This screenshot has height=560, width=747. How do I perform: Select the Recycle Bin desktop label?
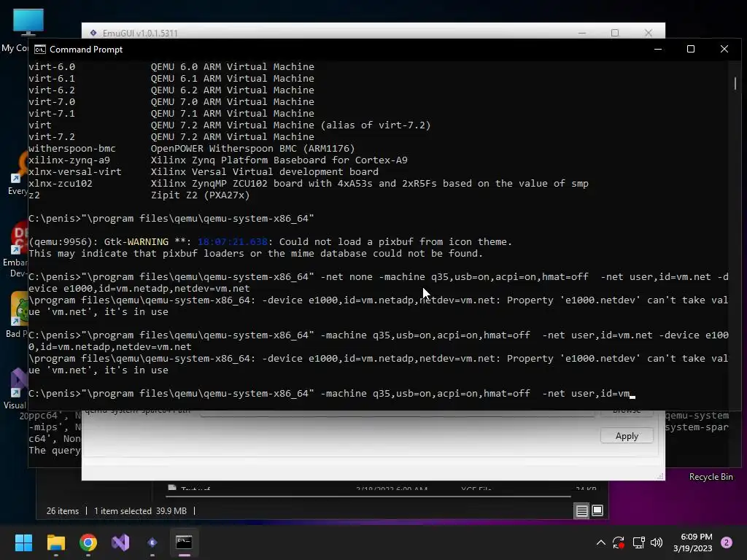point(711,477)
